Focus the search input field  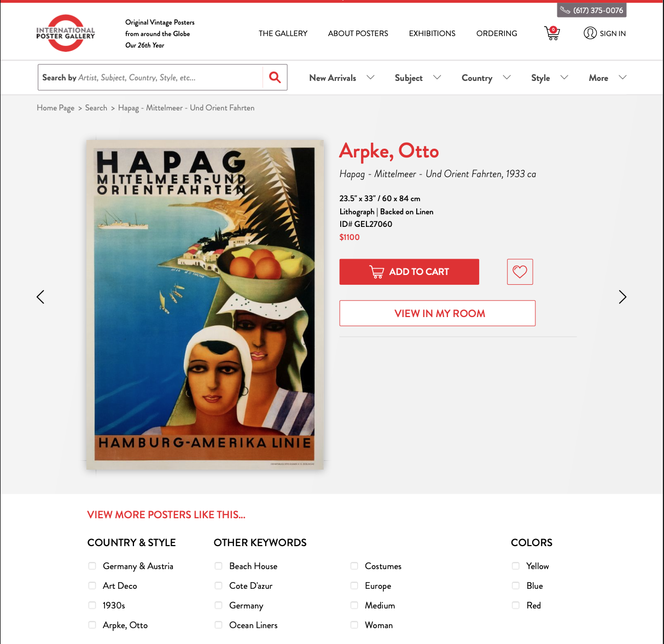[x=150, y=78]
